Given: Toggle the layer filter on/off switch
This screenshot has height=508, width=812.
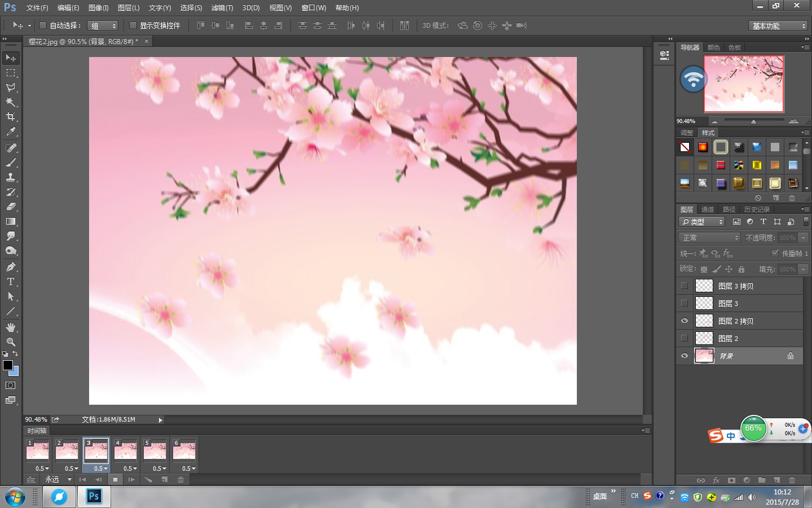Looking at the screenshot, I should click(x=806, y=222).
